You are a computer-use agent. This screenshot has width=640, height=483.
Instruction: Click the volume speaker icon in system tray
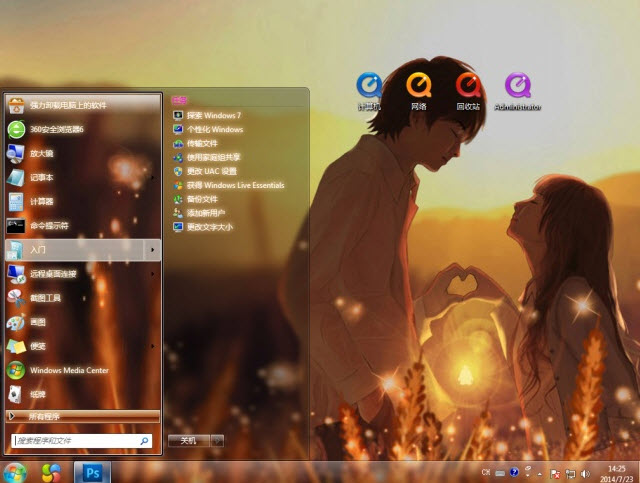tap(585, 472)
